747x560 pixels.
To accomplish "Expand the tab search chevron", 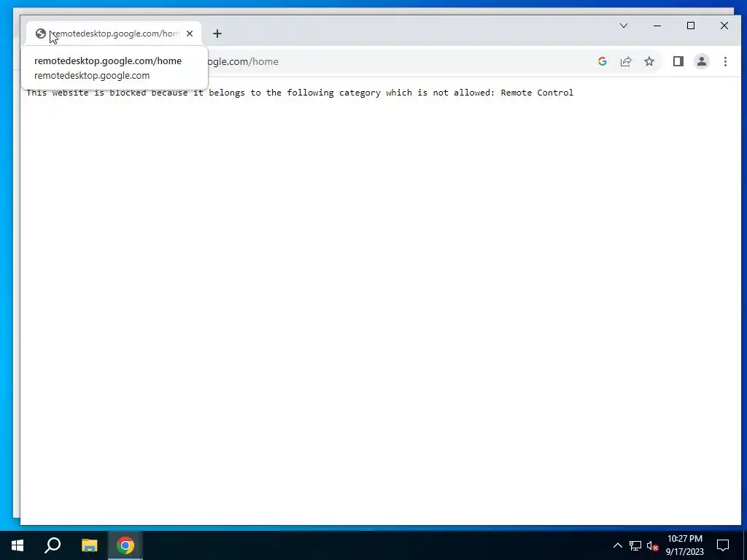I will tap(623, 26).
